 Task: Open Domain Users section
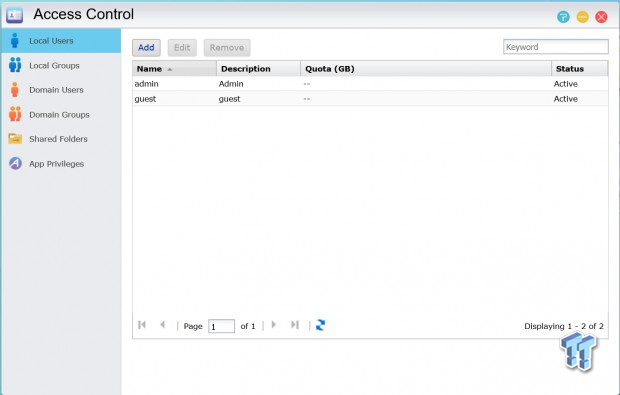click(61, 90)
